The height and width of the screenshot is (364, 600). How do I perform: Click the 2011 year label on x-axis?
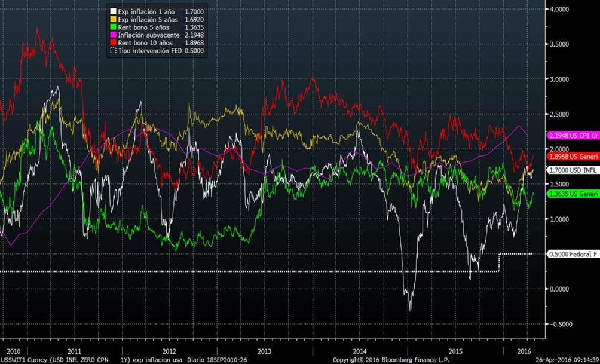[x=74, y=351]
